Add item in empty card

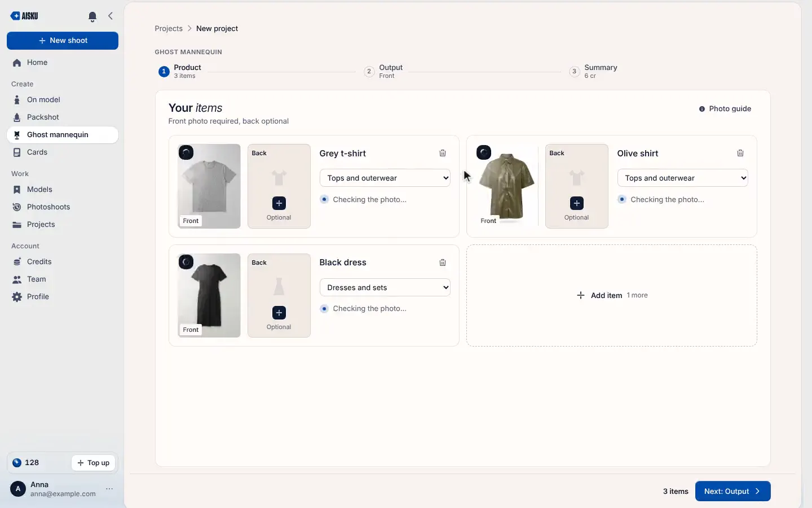[x=612, y=295]
